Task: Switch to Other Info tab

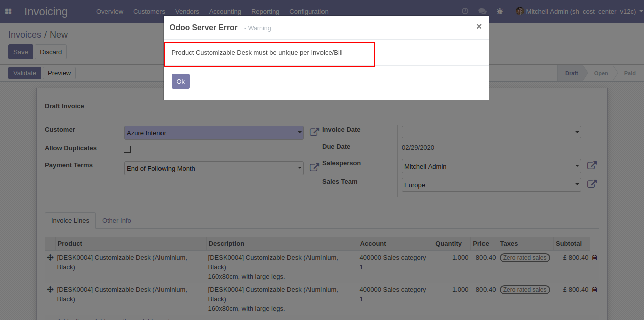Action: (117, 220)
